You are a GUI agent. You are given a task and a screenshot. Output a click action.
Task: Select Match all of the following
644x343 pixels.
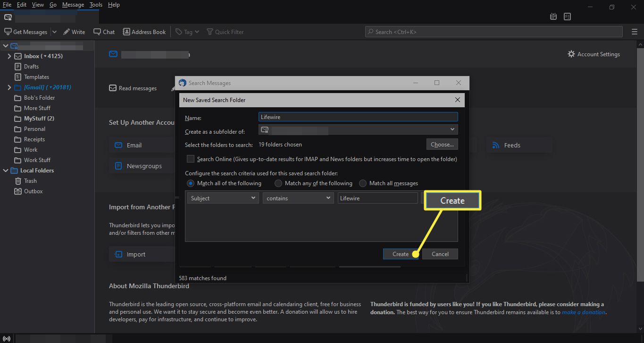coord(191,183)
